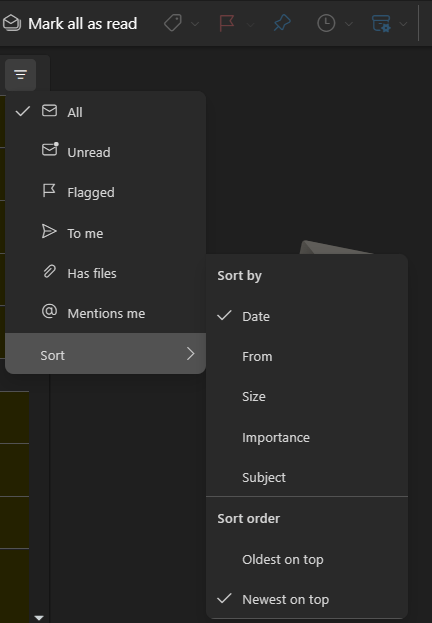Sort messages by Size
This screenshot has height=623, width=432.
pyautogui.click(x=307, y=397)
